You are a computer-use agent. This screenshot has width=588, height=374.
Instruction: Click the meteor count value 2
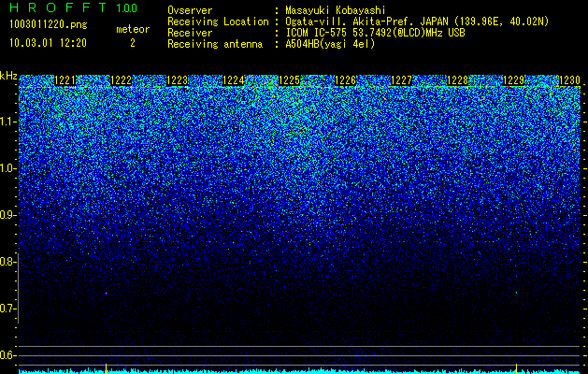coord(133,43)
